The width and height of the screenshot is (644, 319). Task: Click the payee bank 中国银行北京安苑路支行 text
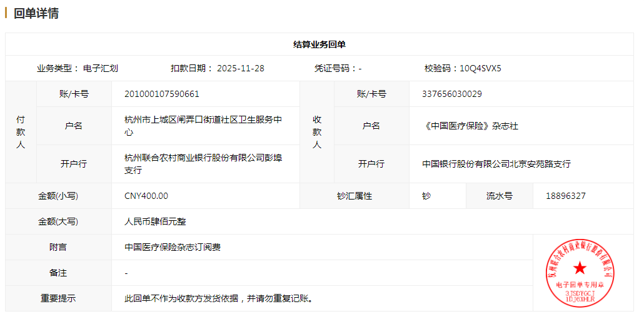click(496, 164)
